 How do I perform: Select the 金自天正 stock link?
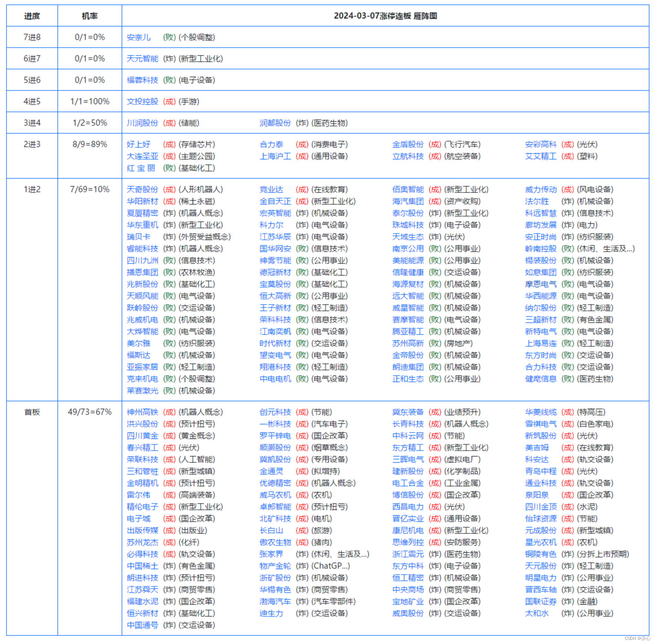pos(275,201)
